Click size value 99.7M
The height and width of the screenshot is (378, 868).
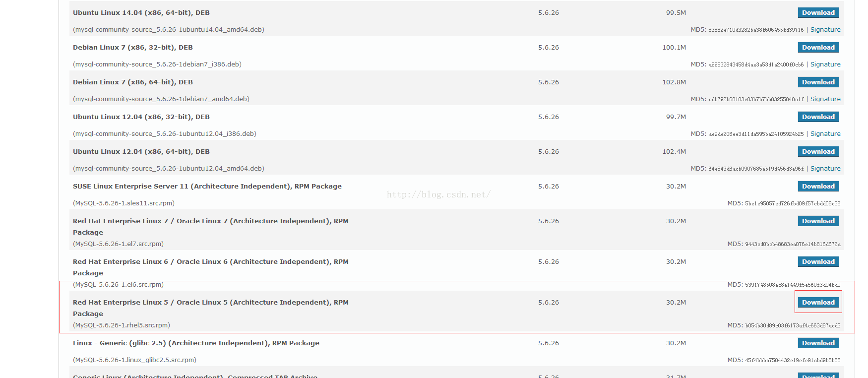point(676,117)
